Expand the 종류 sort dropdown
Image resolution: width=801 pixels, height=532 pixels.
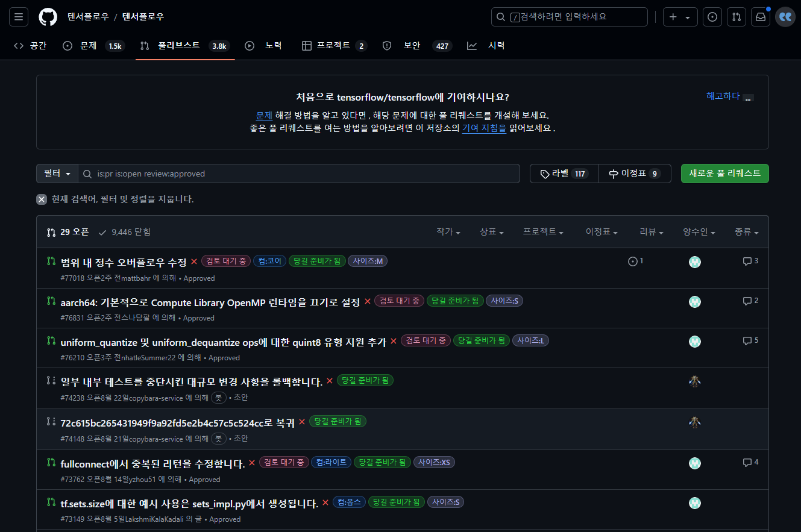click(747, 232)
